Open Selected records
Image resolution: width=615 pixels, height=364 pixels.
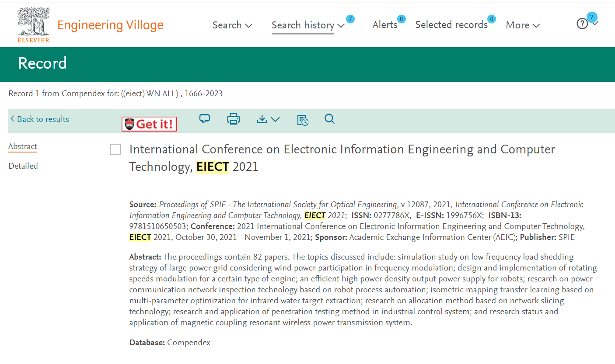(451, 25)
